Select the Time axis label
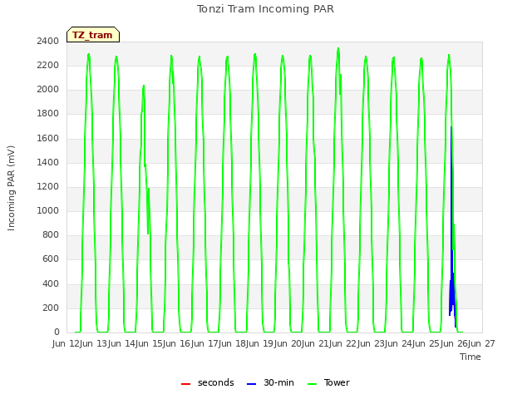Screen dimensions: 532x399 click(470, 357)
